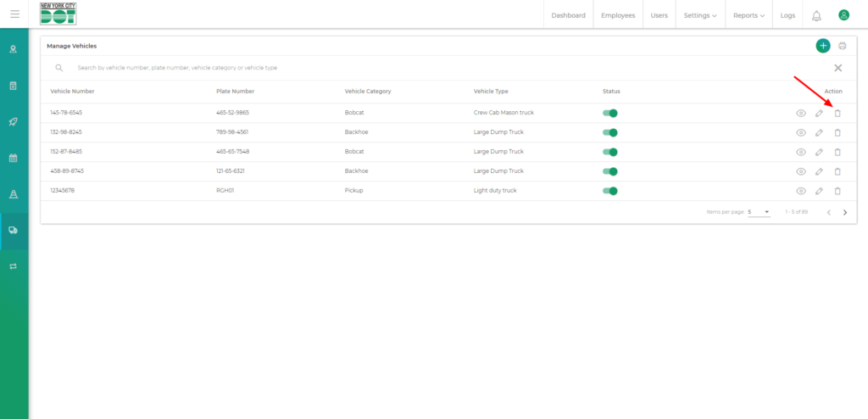Image resolution: width=868 pixels, height=419 pixels.
Task: Edit vehicle 132-98-8245 using pencil icon
Action: pos(819,132)
